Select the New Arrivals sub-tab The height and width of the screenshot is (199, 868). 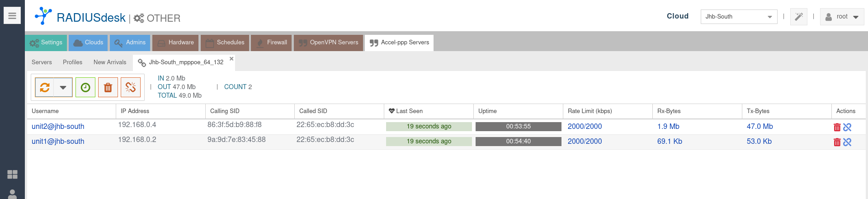coord(110,62)
